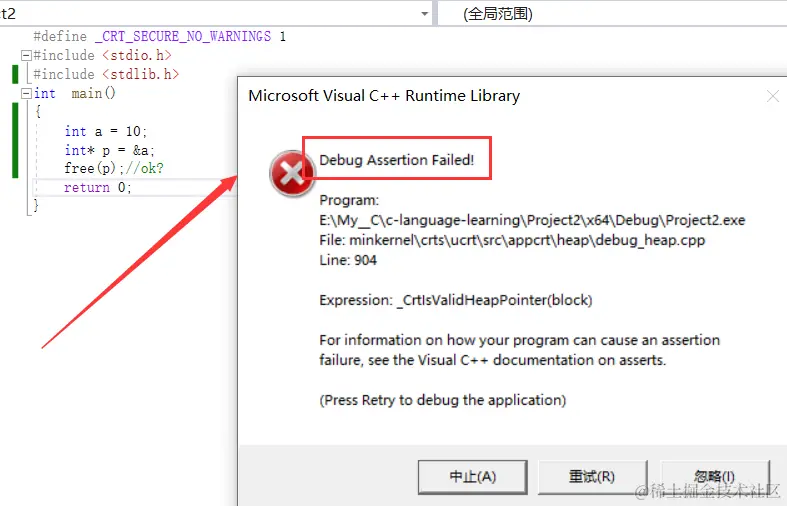Viewport: 787px width, 506px height.
Task: Close the Runtime Library dialog
Action: pyautogui.click(x=773, y=96)
